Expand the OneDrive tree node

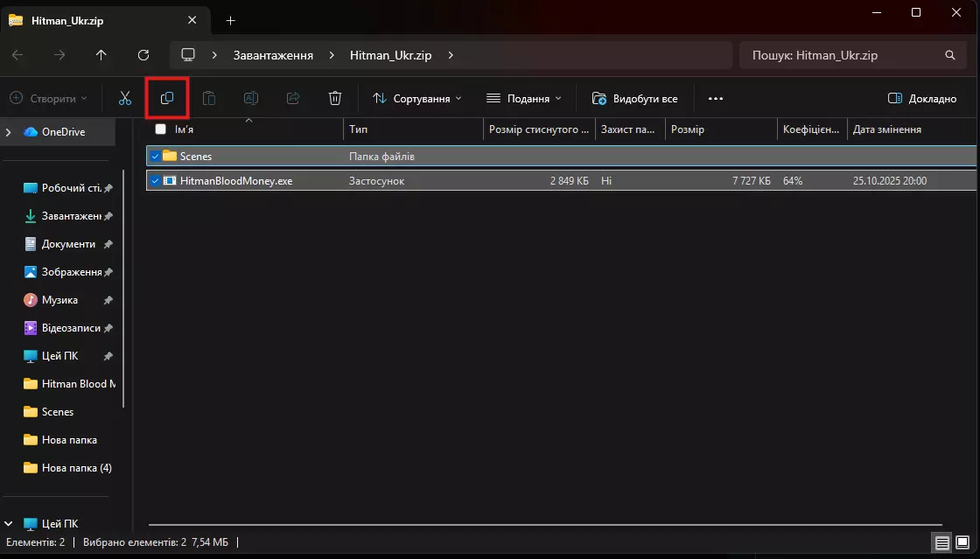pos(8,132)
